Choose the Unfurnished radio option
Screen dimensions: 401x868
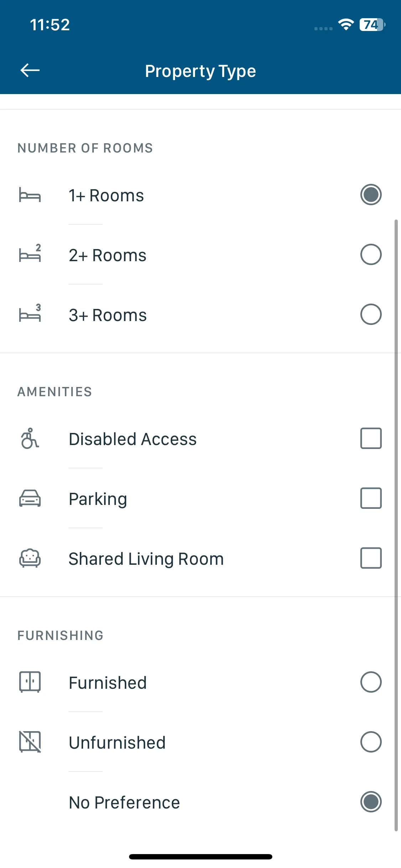pos(371,742)
